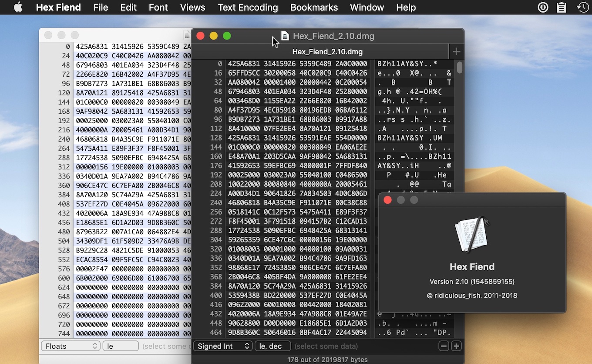
Task: Open the File menu
Action: 101,7
